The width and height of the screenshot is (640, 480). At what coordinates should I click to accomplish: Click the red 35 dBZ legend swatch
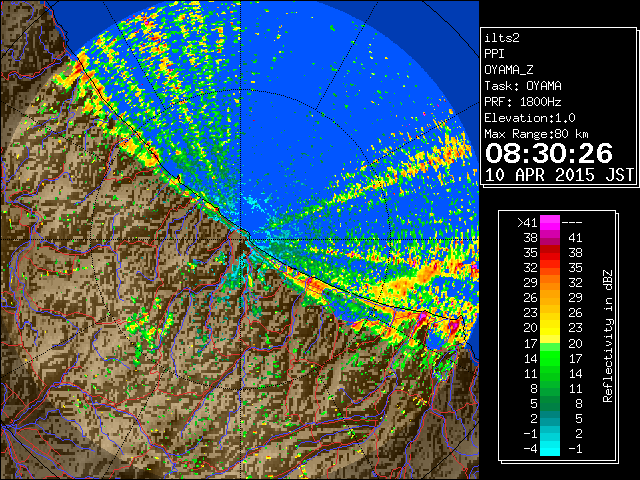550,253
